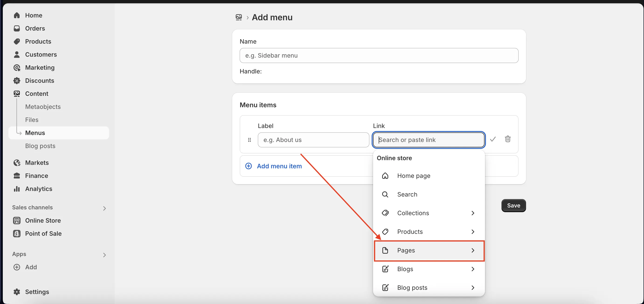Open Files under Content
The width and height of the screenshot is (644, 304).
pos(32,120)
